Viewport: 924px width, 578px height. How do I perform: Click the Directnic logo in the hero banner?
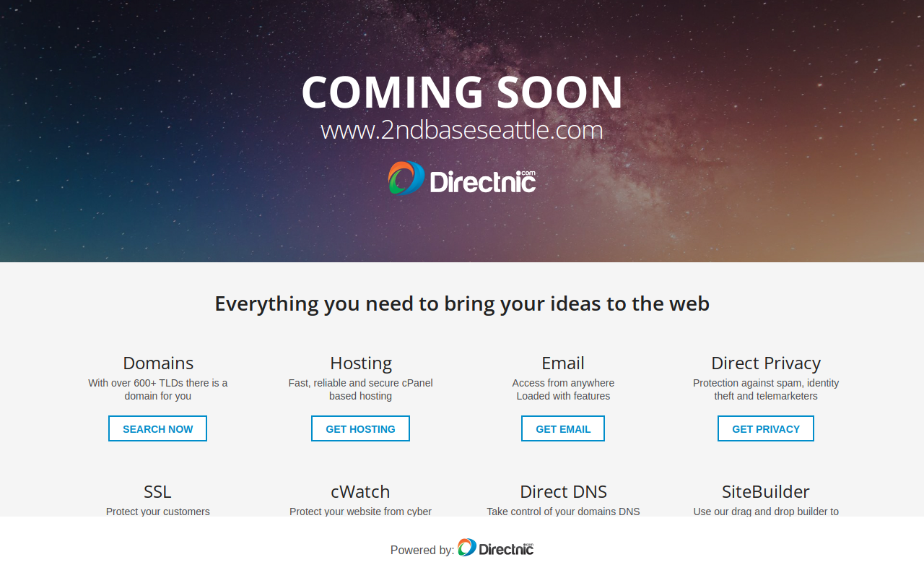coord(462,178)
